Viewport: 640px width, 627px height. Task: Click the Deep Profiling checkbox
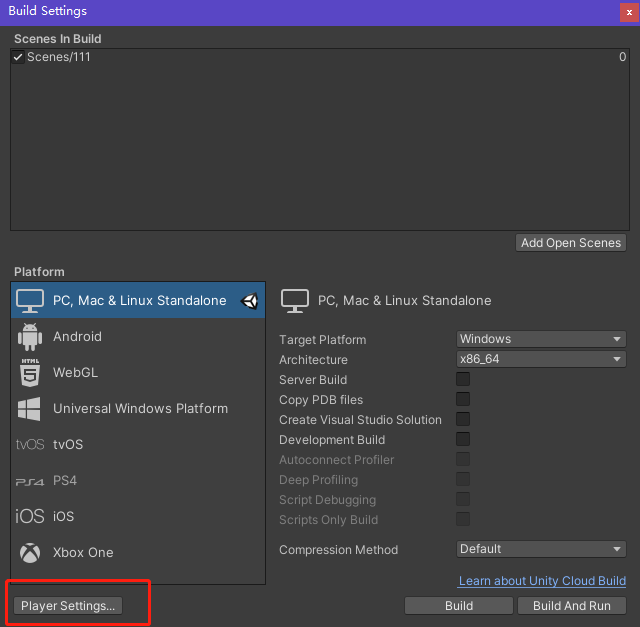(x=463, y=479)
